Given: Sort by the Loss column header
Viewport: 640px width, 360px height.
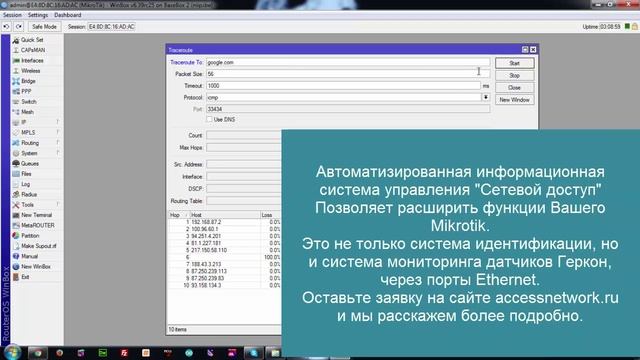Looking at the screenshot, I should coord(271,215).
